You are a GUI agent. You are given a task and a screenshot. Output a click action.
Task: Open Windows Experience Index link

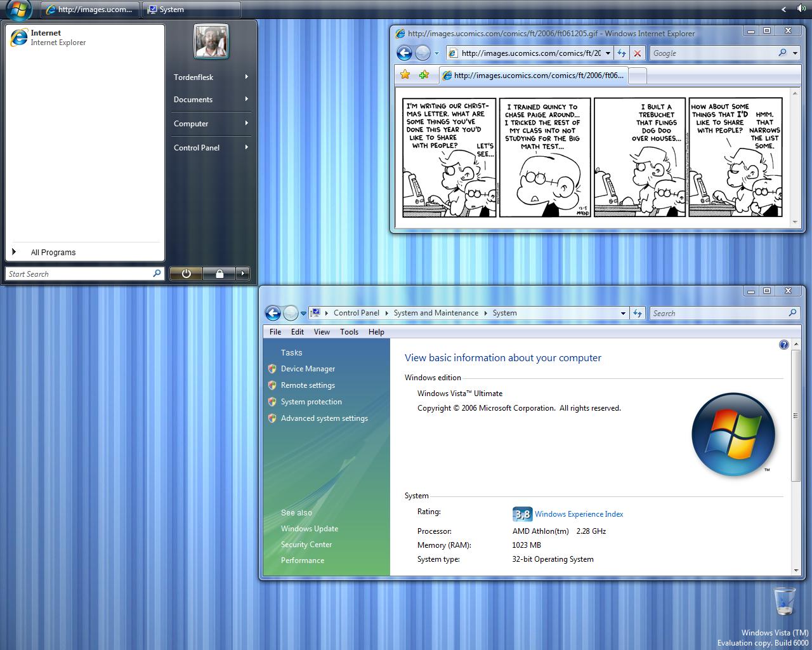579,514
